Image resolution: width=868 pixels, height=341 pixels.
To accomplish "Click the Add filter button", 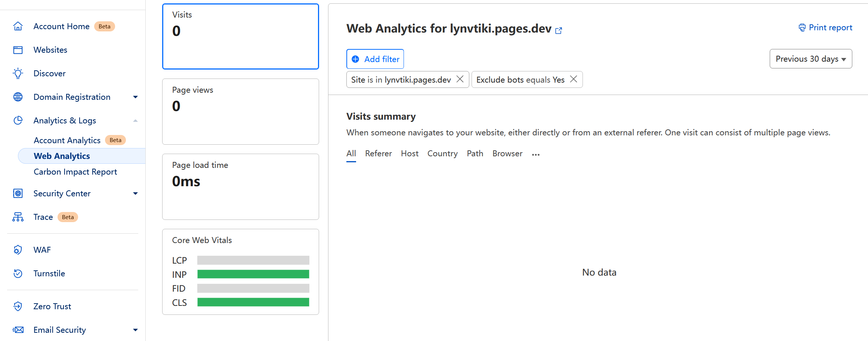I will point(375,59).
